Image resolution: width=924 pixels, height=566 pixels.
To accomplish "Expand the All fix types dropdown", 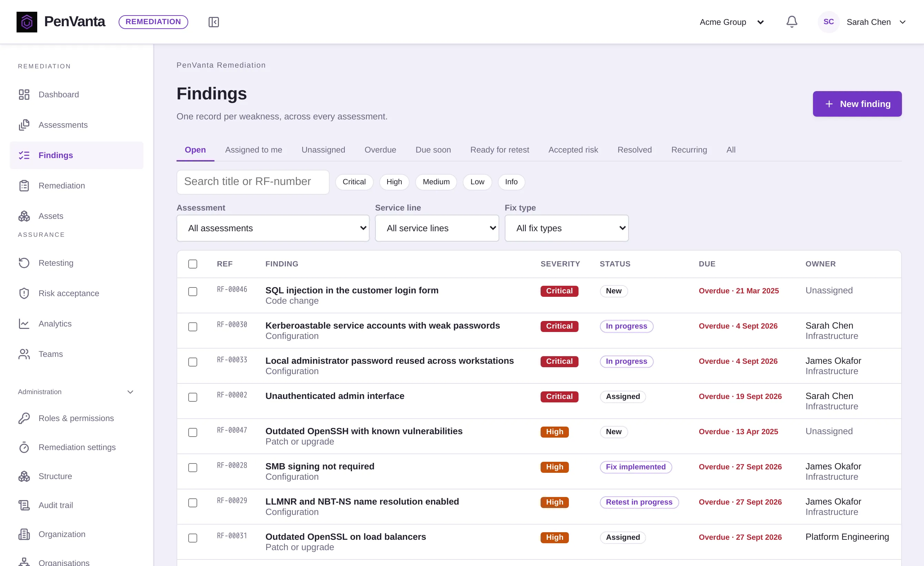I will (566, 228).
